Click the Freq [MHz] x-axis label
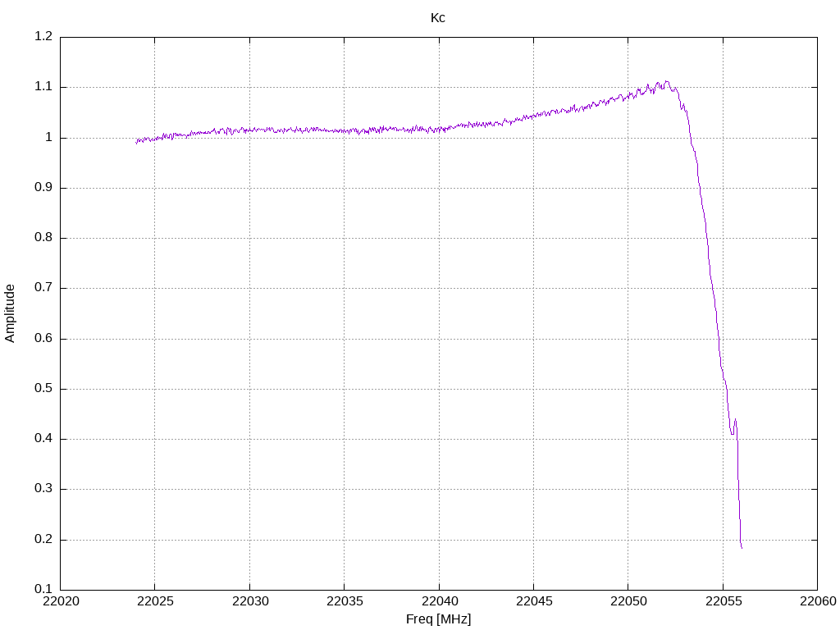Image resolution: width=840 pixels, height=630 pixels. pyautogui.click(x=438, y=619)
